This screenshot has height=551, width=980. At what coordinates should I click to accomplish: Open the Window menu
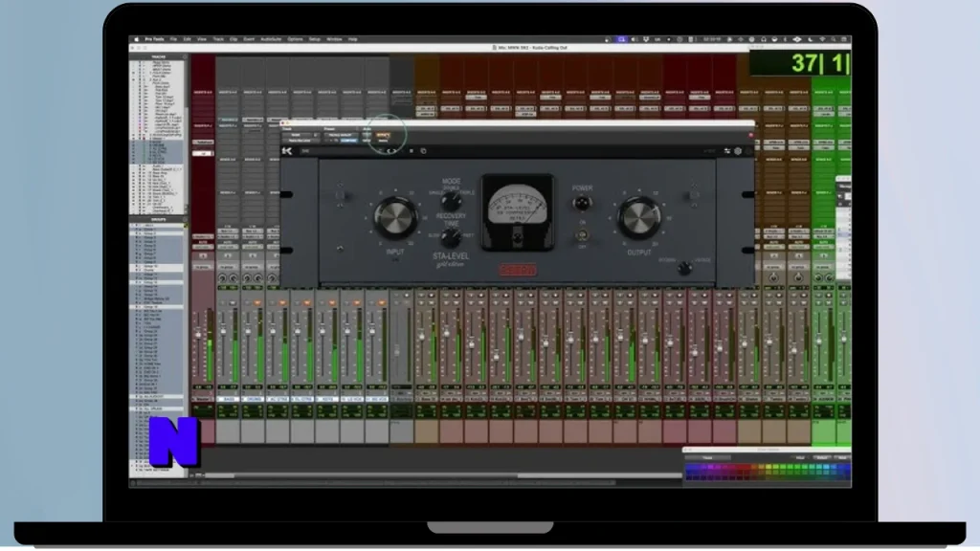[334, 39]
